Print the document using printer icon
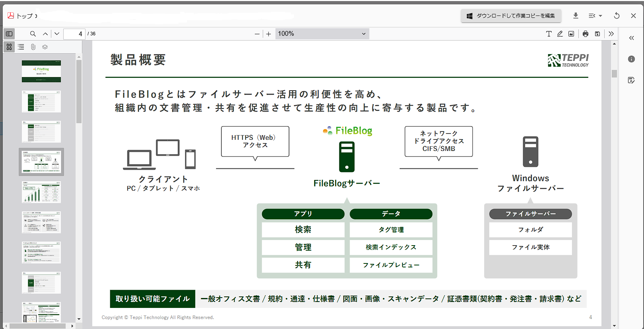644x329 pixels. (x=585, y=34)
